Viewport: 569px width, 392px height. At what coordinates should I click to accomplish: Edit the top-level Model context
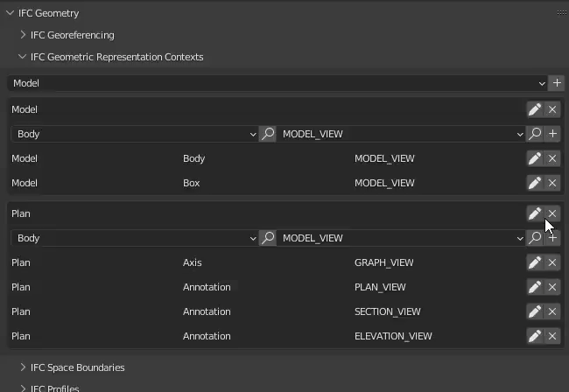pos(534,109)
